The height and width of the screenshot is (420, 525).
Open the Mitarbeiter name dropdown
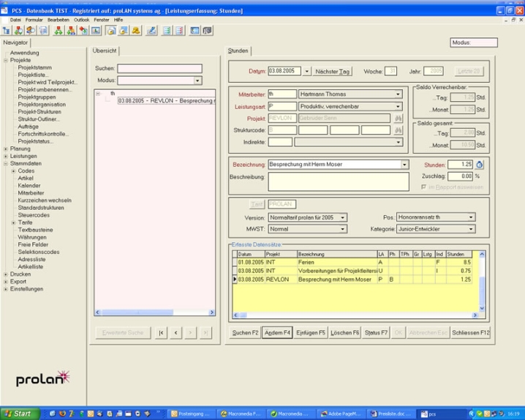[x=399, y=94]
